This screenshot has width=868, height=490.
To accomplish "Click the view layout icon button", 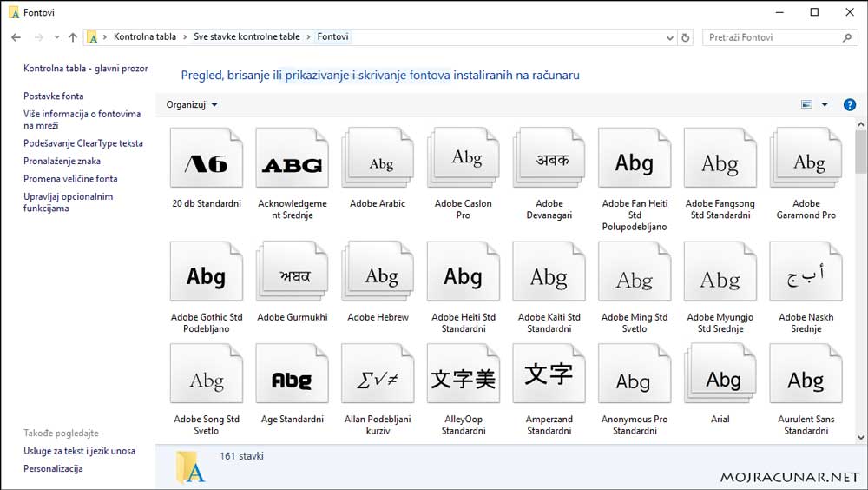I will tap(806, 105).
